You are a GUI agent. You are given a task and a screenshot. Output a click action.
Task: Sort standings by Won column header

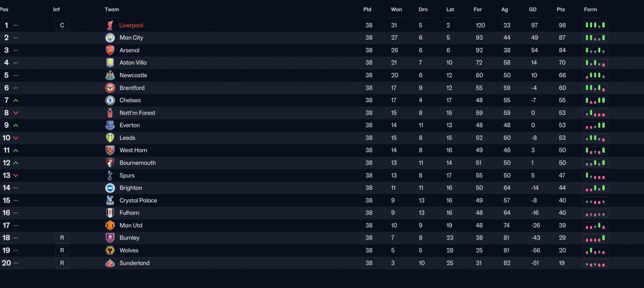click(396, 10)
